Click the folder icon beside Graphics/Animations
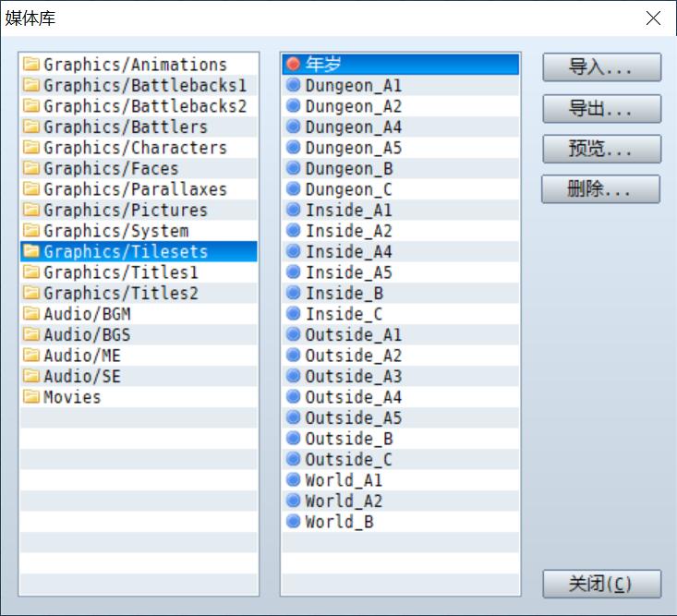The image size is (677, 616). click(x=31, y=65)
